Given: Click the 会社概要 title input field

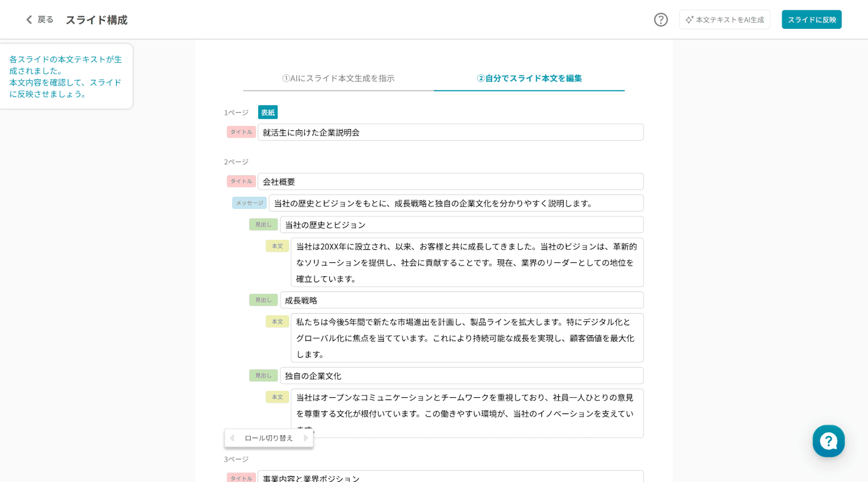Looking at the screenshot, I should tap(450, 182).
